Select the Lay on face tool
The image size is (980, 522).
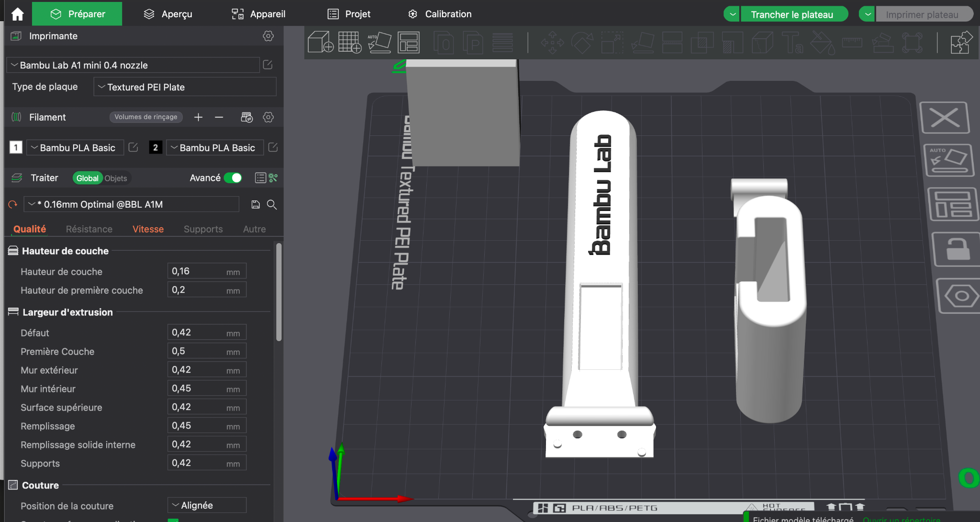click(643, 43)
